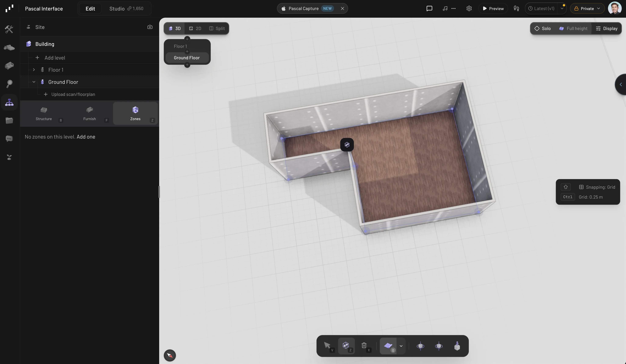Click the second rotate cube icon in toolbar
Image resolution: width=626 pixels, height=364 pixels.
click(x=439, y=346)
